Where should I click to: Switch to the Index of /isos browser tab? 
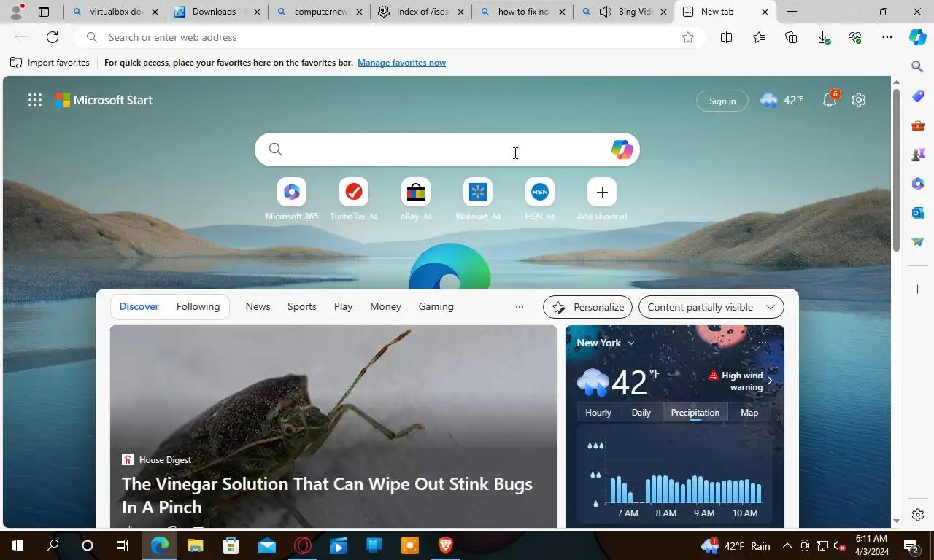point(421,12)
